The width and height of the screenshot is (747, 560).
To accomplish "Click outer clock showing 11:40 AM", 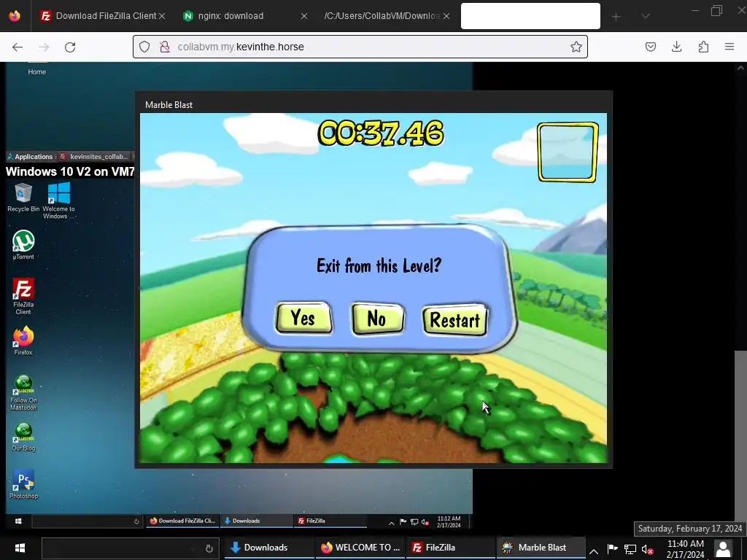I will tap(686, 549).
